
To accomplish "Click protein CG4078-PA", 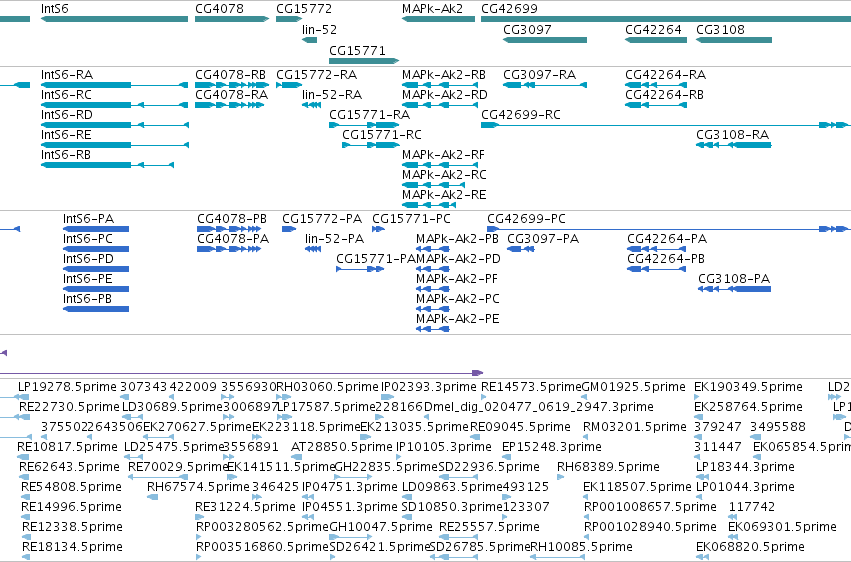I will (229, 249).
